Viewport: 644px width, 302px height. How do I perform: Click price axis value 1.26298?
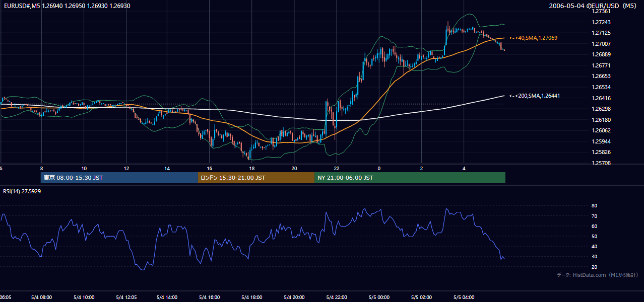601,109
